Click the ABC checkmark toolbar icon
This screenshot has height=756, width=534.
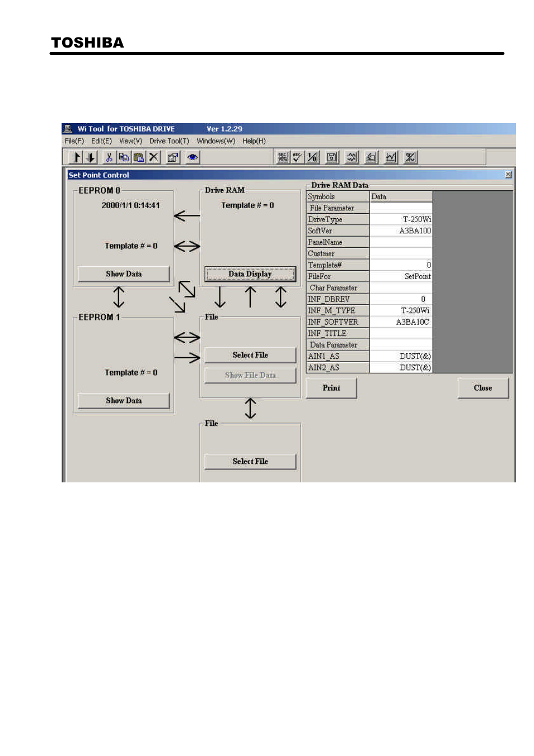click(x=297, y=157)
